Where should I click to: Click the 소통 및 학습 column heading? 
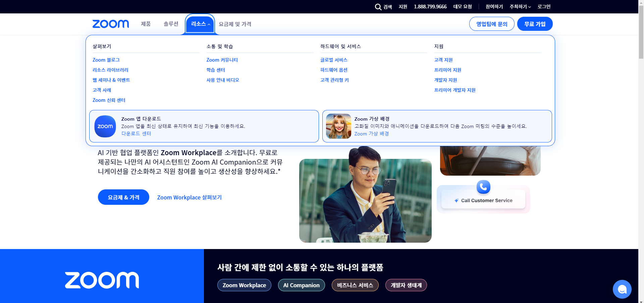coord(220,46)
